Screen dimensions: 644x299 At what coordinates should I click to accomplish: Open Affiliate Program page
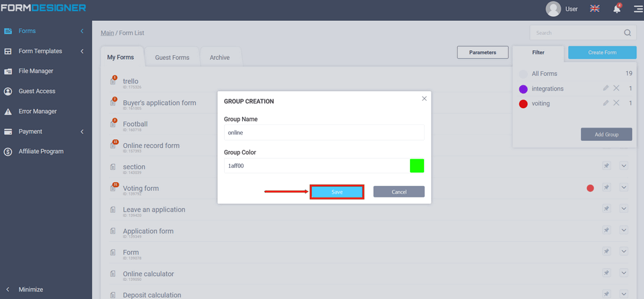pos(41,151)
